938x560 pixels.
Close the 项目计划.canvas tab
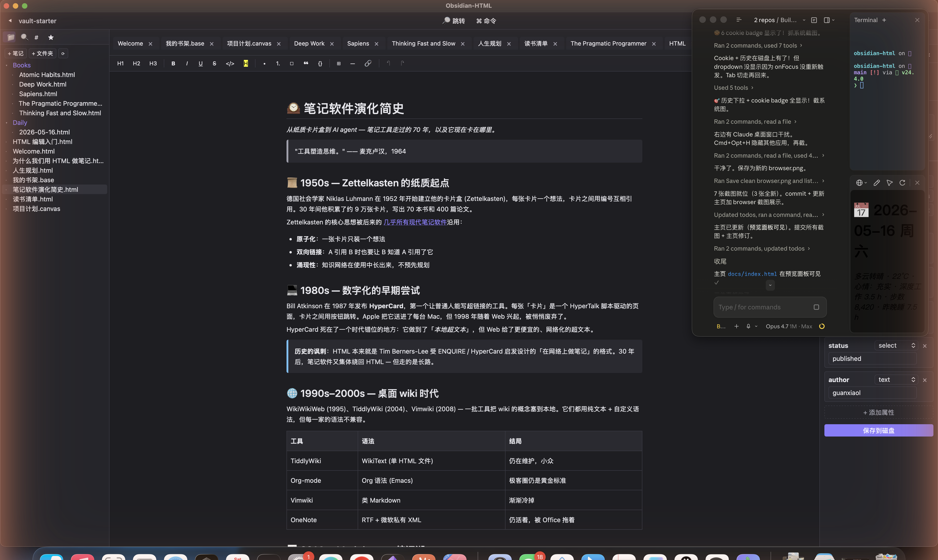(279, 44)
